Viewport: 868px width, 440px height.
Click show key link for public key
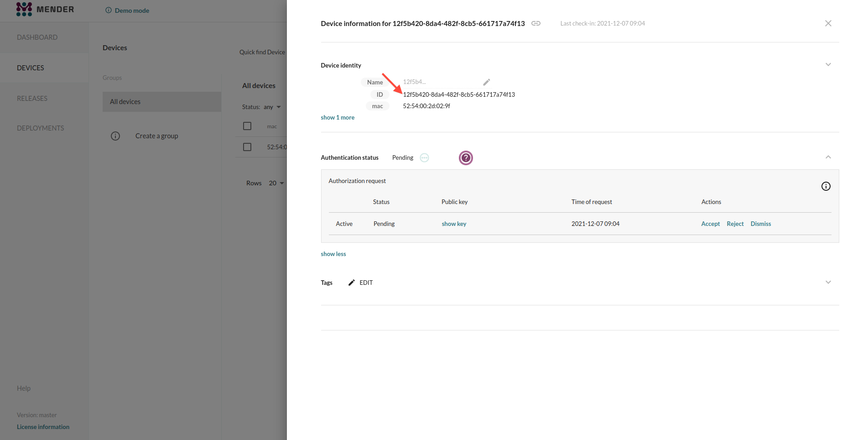(454, 224)
